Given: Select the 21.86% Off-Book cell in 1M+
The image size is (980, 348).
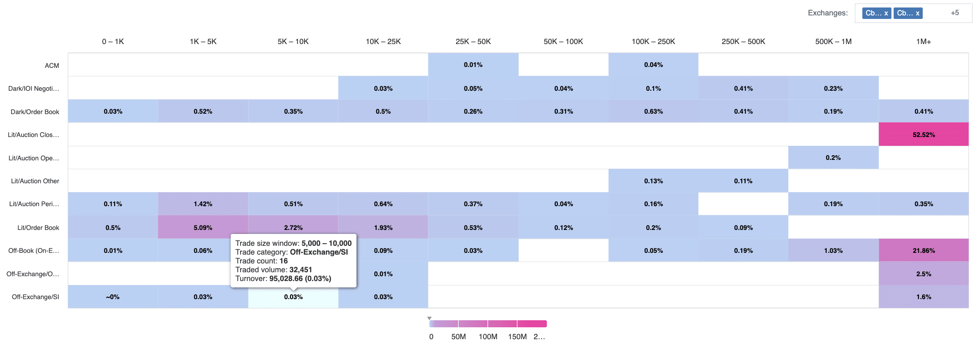Looking at the screenshot, I should click(923, 250).
